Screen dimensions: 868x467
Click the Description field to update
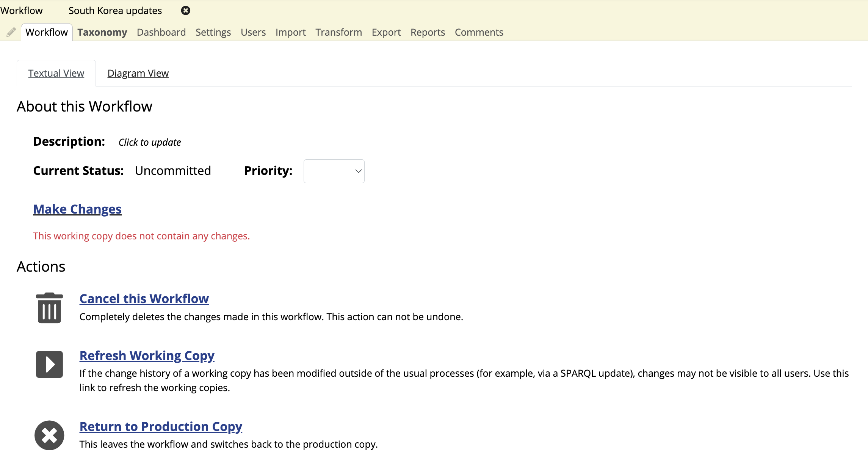pos(149,142)
